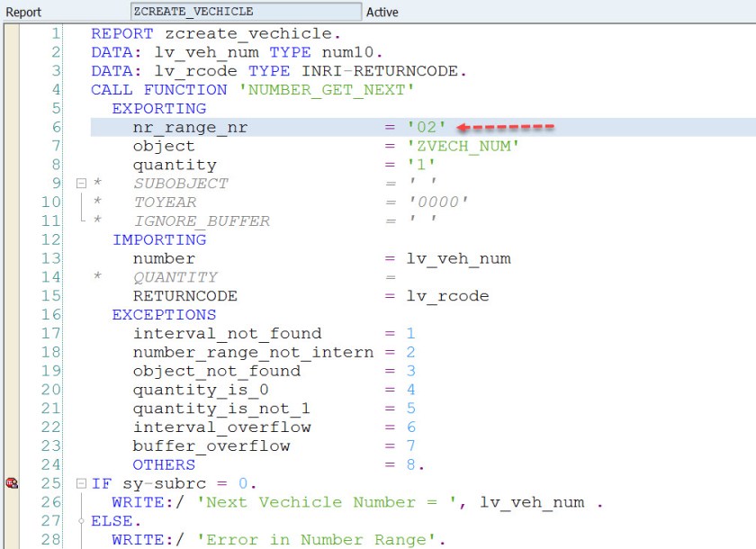Click 'number' parameter on line 13

coord(164,258)
